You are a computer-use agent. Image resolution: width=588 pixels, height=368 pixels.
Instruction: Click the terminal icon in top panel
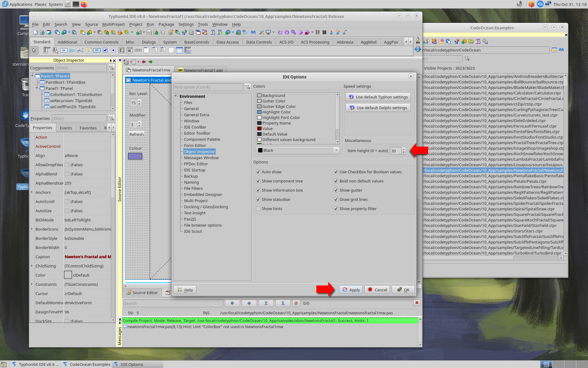pos(76,4)
